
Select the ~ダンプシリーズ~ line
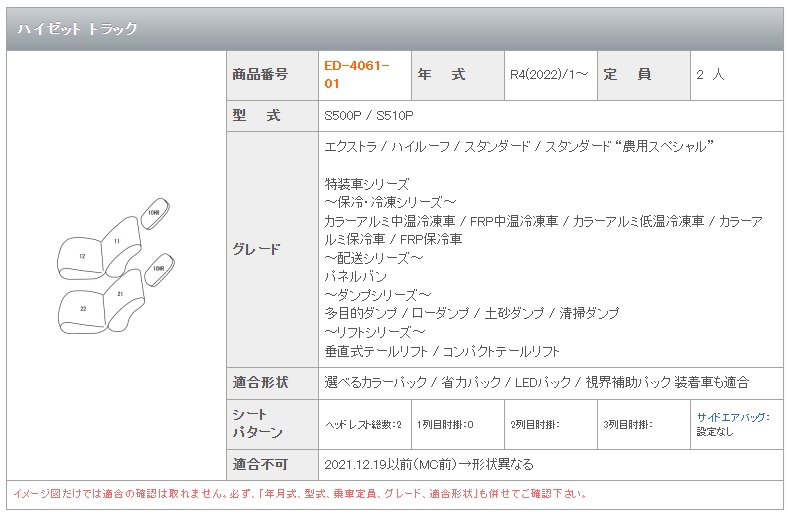tap(377, 295)
